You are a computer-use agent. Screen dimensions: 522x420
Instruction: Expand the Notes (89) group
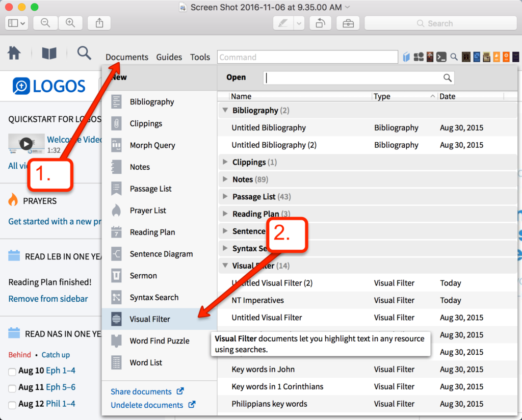(x=225, y=179)
